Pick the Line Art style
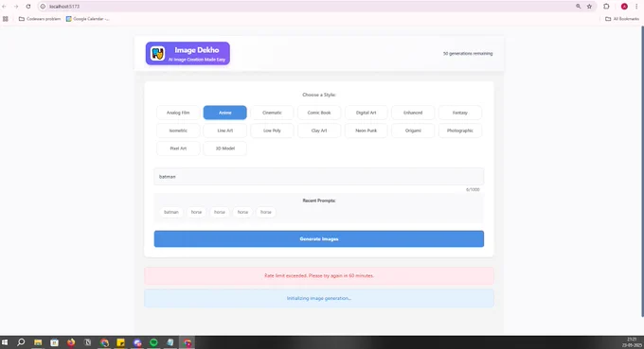The height and width of the screenshot is (349, 644). pyautogui.click(x=225, y=131)
